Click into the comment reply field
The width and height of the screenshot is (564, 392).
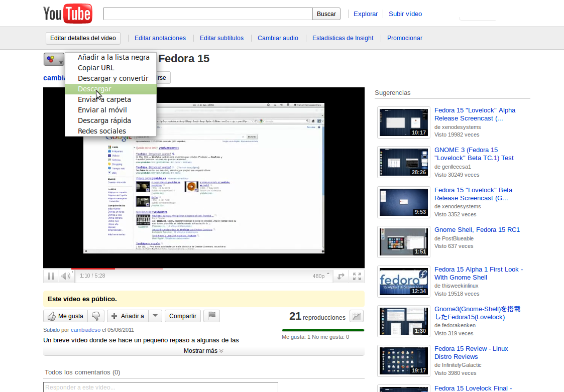160,387
